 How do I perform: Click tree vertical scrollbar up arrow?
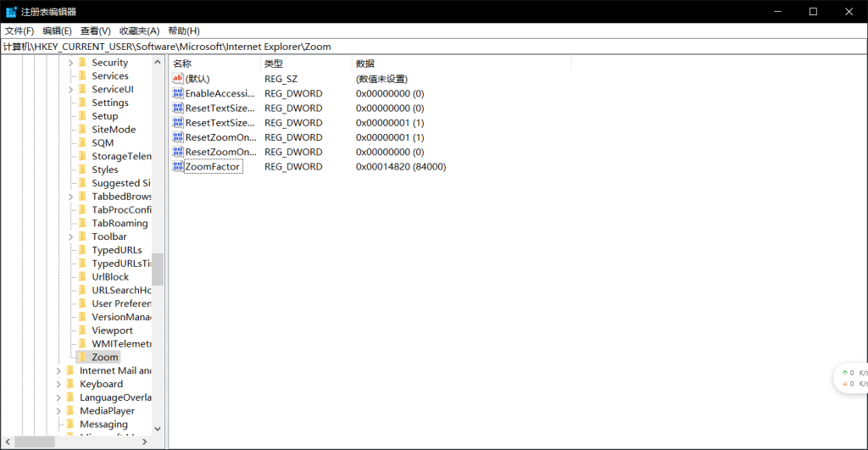(x=157, y=62)
